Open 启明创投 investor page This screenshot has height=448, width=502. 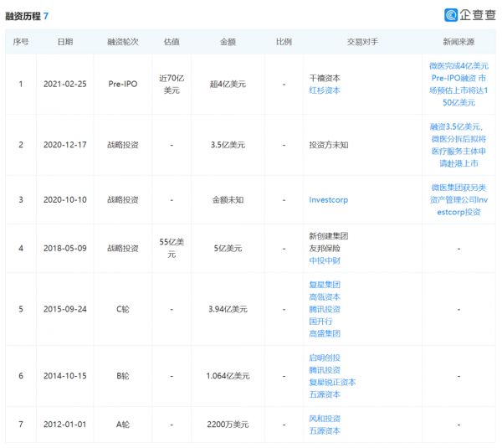click(325, 358)
